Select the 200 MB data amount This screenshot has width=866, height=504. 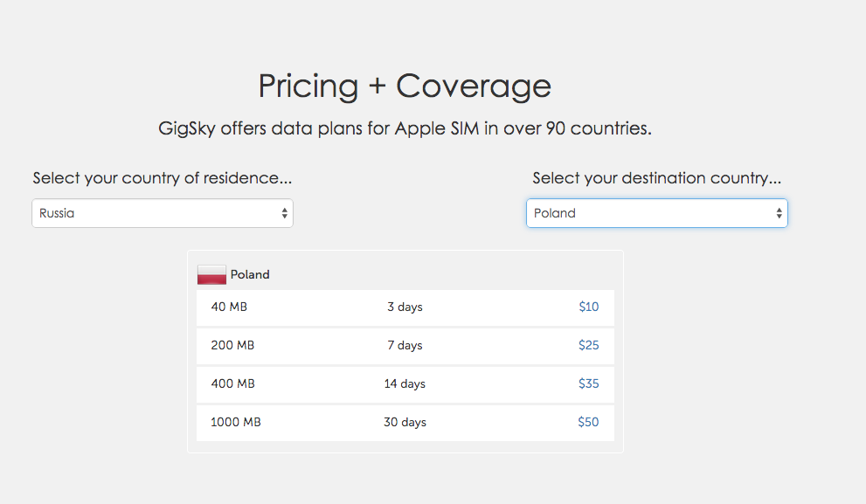coord(232,345)
